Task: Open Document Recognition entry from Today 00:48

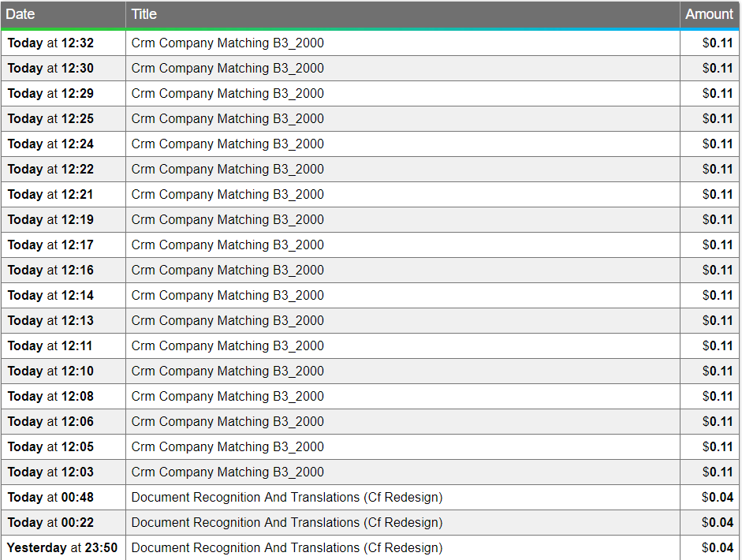Action: tap(287, 498)
